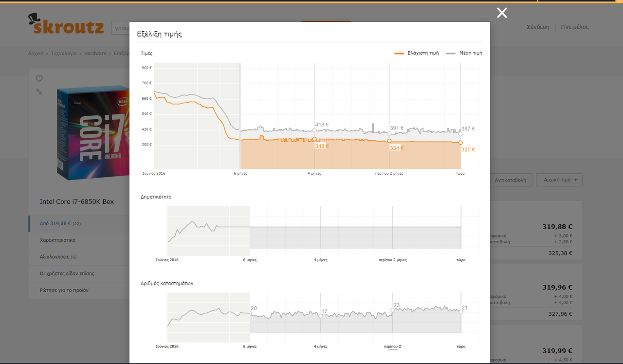Click the 320 € current price marker
Viewport: 623px width, 364px height.
pos(460,143)
